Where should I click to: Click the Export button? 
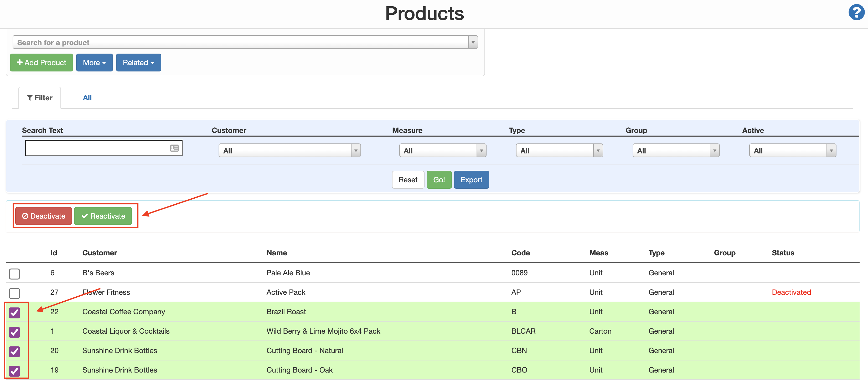471,180
